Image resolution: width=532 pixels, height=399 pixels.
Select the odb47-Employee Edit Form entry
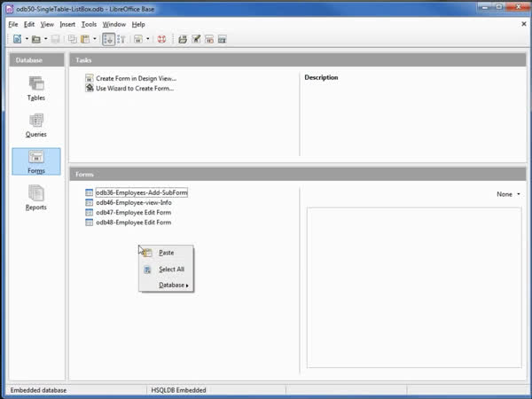[133, 213]
